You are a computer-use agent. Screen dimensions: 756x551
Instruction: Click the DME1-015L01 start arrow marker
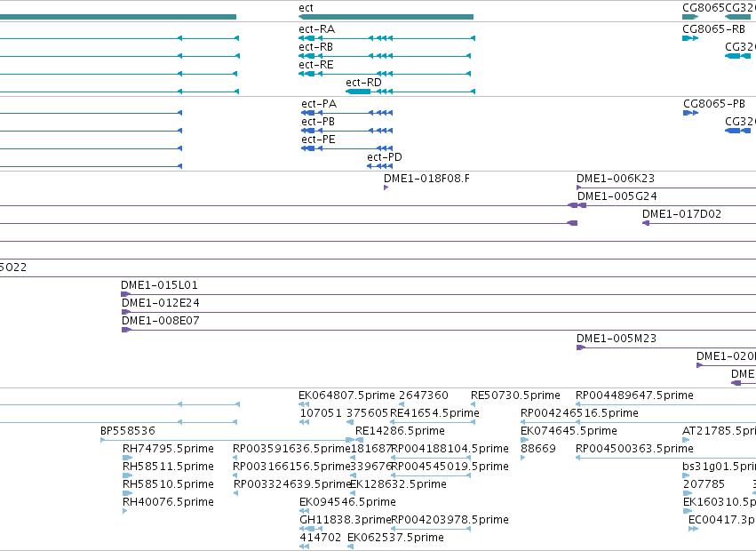[125, 294]
